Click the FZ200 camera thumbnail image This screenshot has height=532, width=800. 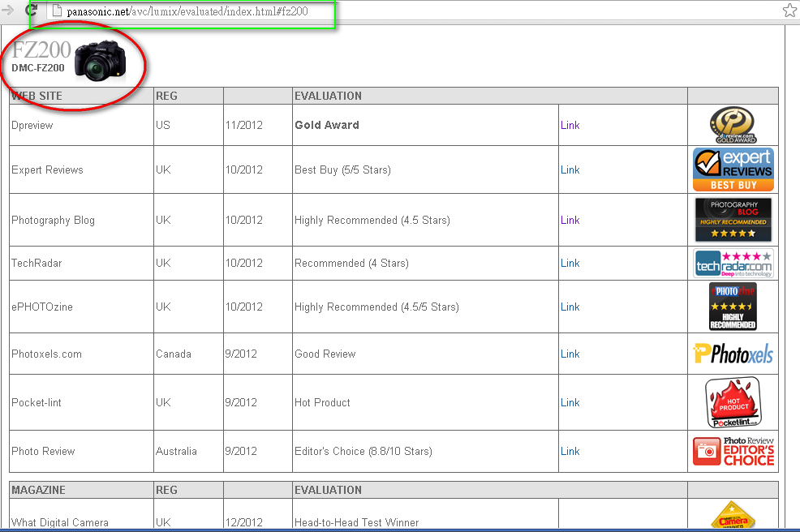click(x=101, y=61)
